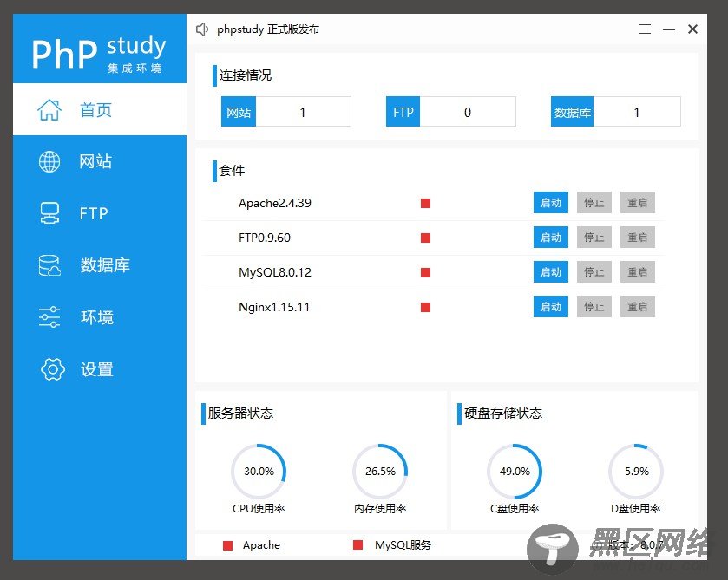Click the D盘使用率 5.9% gauge
Screen dimensions: 728x580
636,472
